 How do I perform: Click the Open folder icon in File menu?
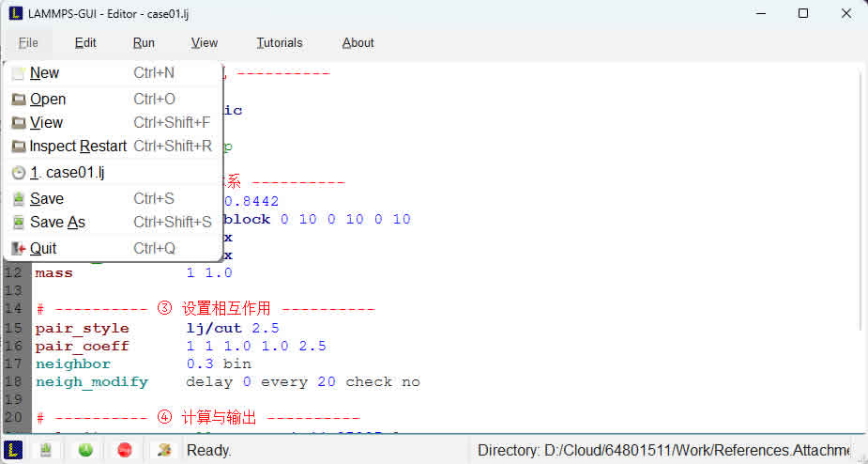(x=19, y=100)
